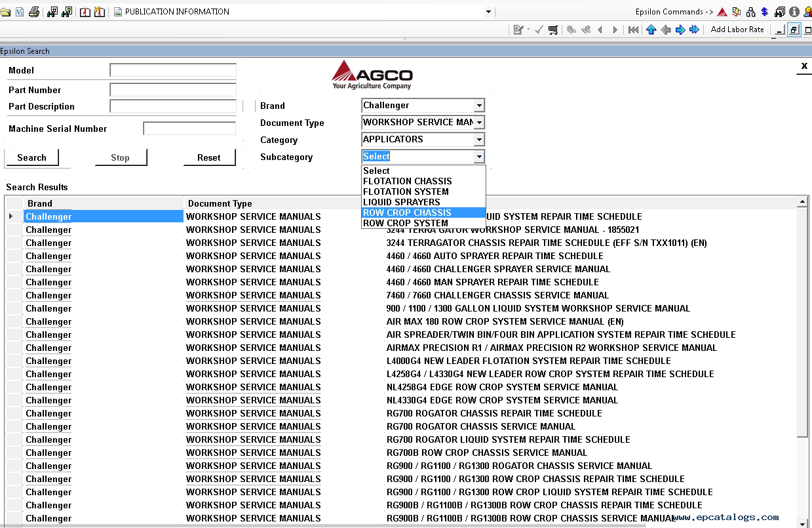This screenshot has width=812, height=528.
Task: Click the Stop button
Action: click(x=121, y=157)
